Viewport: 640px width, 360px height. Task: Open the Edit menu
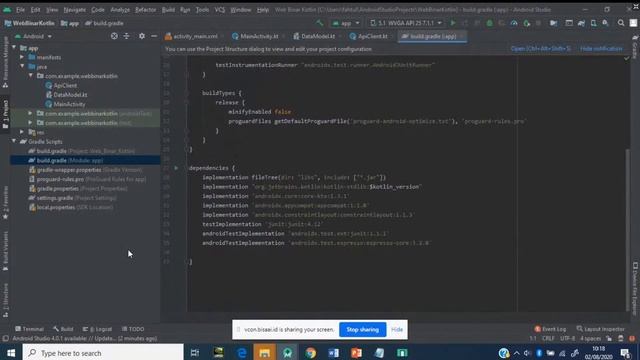[x=36, y=9]
